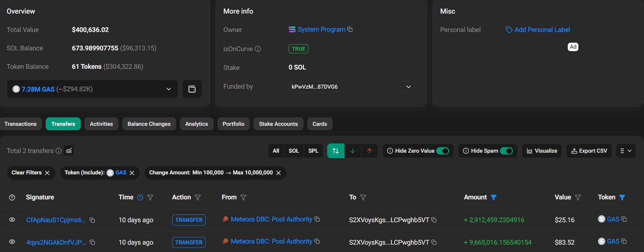
Task: Select the both-directions transfer flow icon
Action: [x=336, y=151]
